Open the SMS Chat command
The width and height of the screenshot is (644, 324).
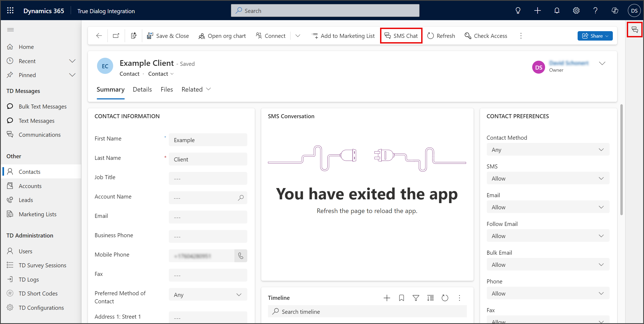tap(401, 36)
